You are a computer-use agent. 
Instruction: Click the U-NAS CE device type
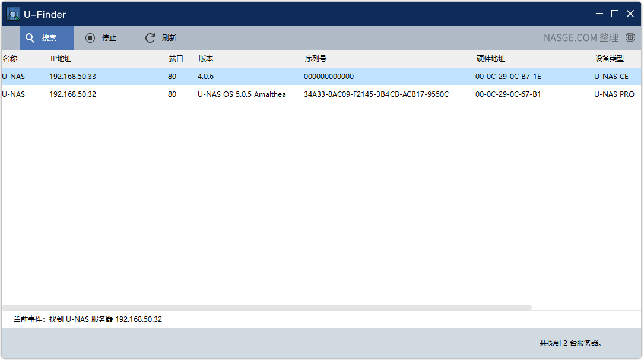[611, 77]
